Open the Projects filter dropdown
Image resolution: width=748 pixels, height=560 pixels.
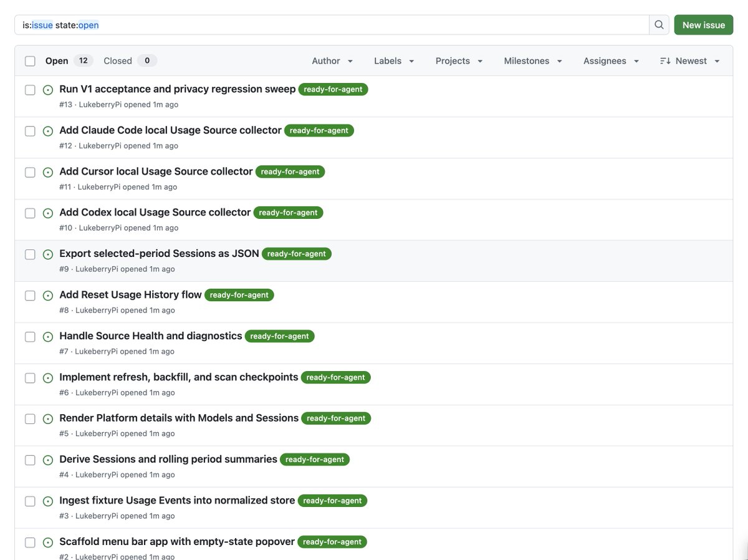[459, 61]
